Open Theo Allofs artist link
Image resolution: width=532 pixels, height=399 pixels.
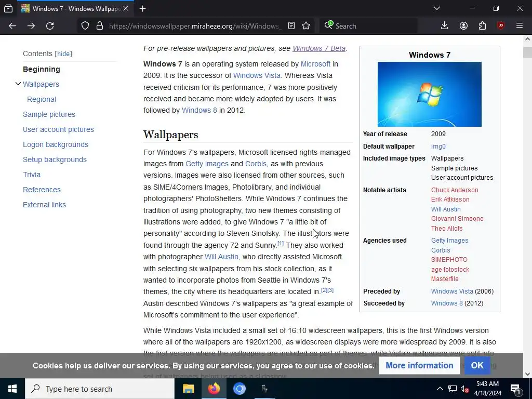point(446,229)
